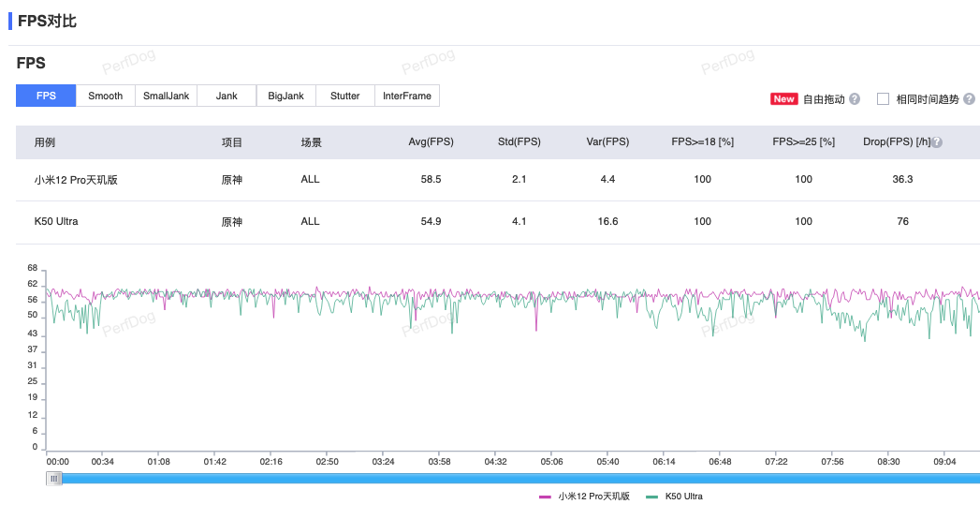Click the help icon beside 相同时间趋势
This screenshot has width=980, height=519.
pyautogui.click(x=969, y=98)
